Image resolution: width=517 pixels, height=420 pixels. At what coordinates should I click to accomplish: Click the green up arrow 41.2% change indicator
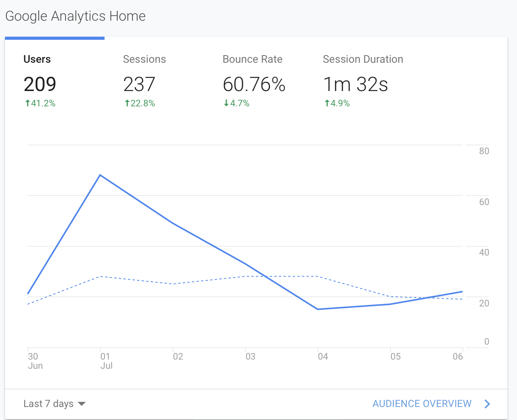[40, 103]
